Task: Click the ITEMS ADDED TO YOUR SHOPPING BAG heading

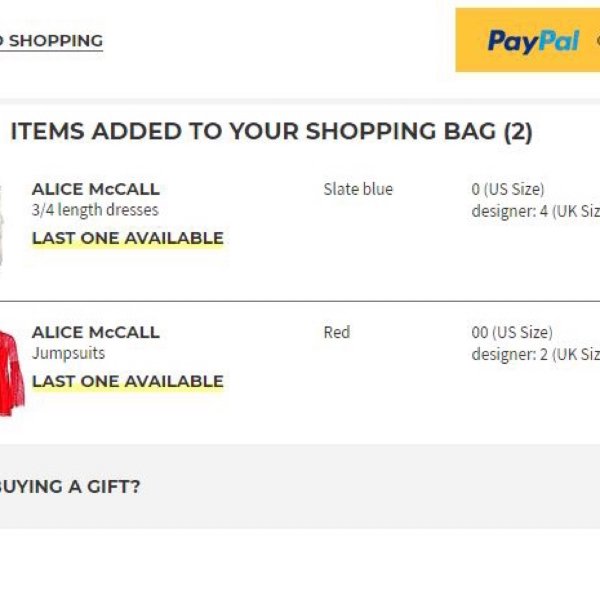Action: [x=271, y=131]
